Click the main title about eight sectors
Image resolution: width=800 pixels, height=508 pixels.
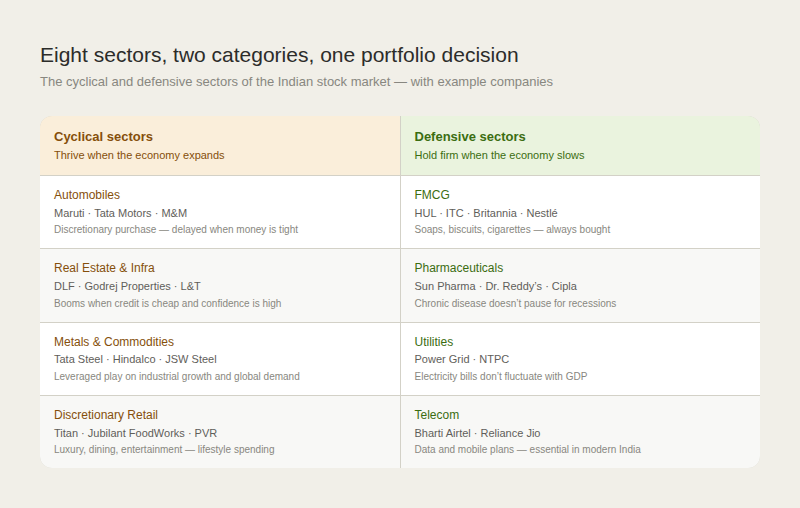tap(279, 55)
